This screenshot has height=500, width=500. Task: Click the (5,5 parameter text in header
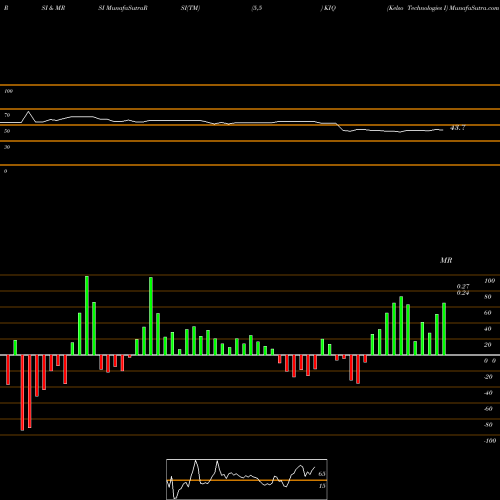click(257, 8)
